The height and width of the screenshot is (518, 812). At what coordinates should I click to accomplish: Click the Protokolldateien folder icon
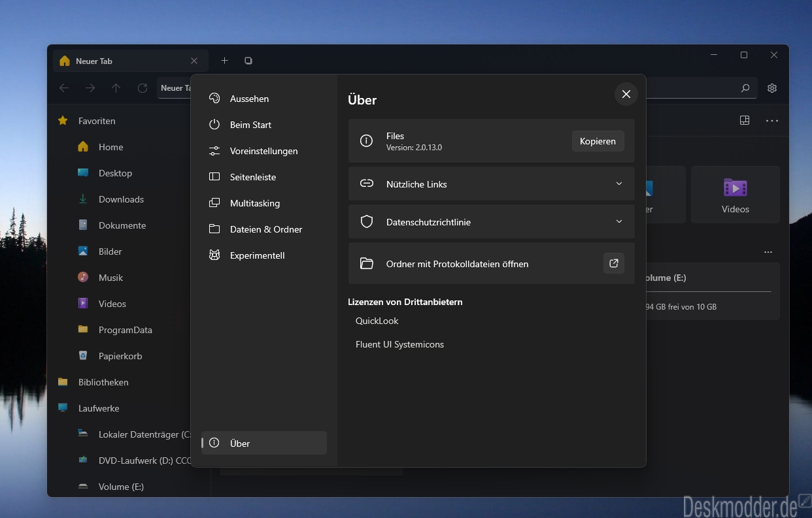367,263
